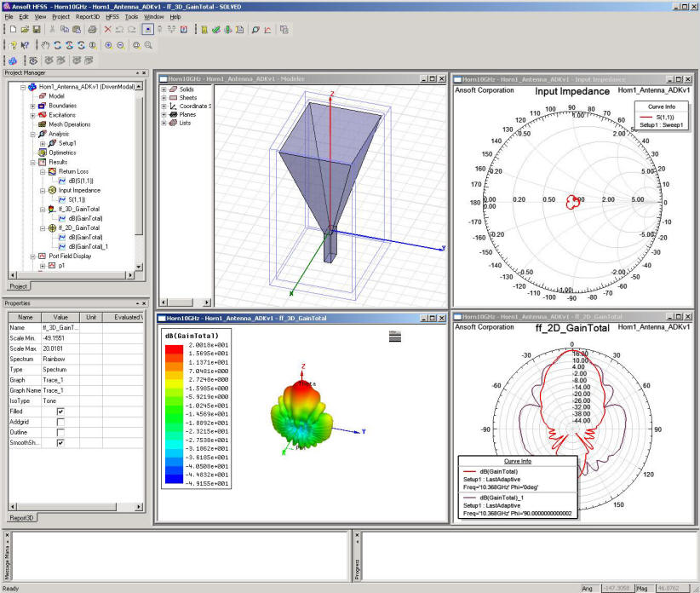Click the Validate green checkmark icon
This screenshot has width=700, height=593.
pyautogui.click(x=216, y=30)
